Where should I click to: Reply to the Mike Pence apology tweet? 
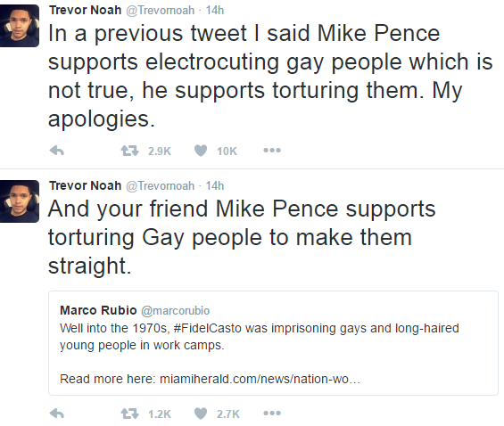point(57,151)
